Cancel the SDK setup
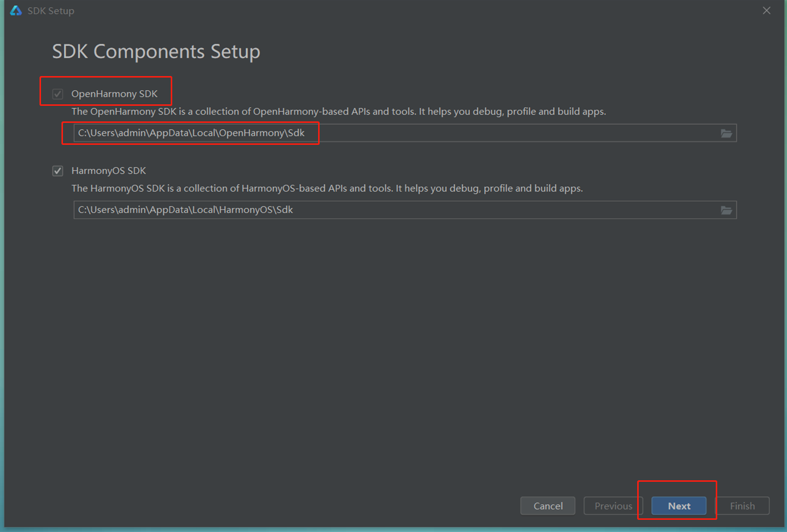This screenshot has width=787, height=532. tap(548, 506)
